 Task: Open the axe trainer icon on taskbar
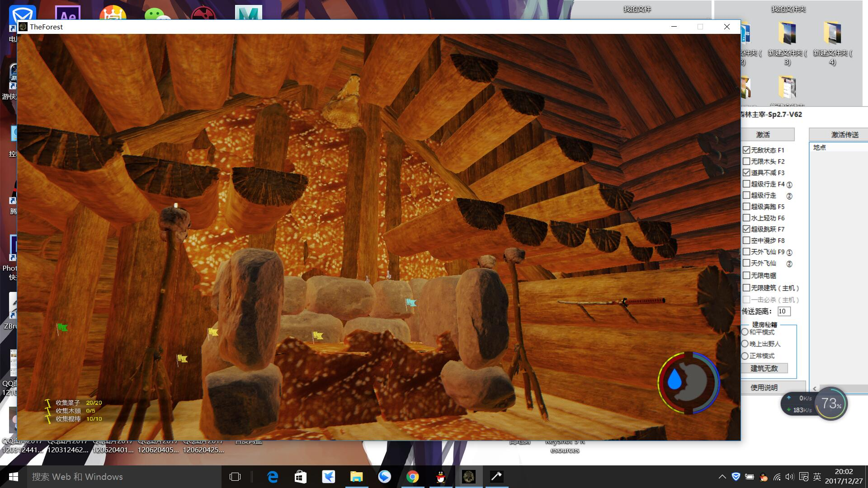click(497, 477)
